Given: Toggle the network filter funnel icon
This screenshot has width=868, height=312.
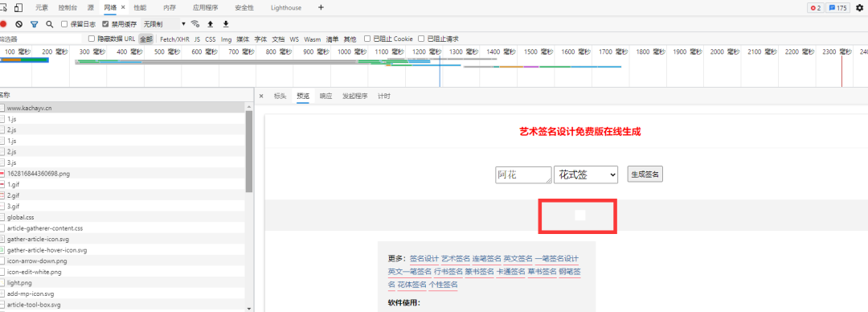Looking at the screenshot, I should [x=35, y=24].
